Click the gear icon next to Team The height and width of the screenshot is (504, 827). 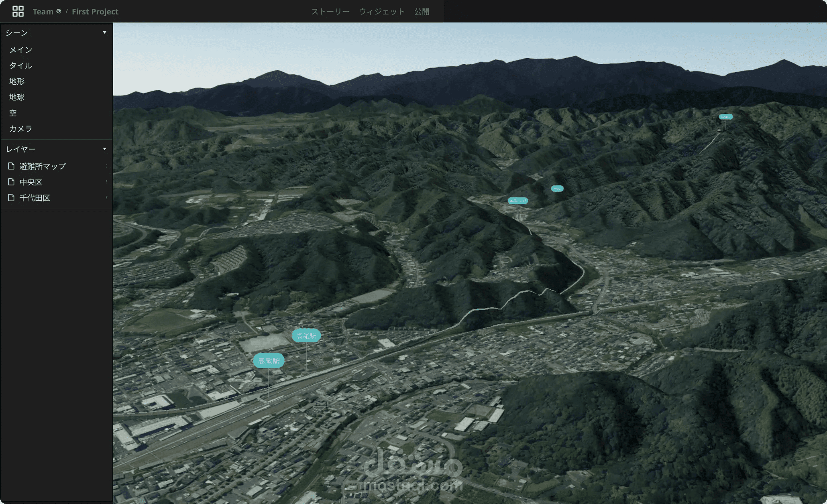click(x=59, y=11)
